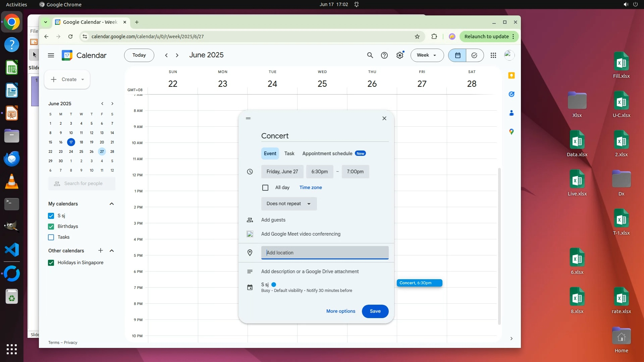Open the Google apps grid

point(493,55)
